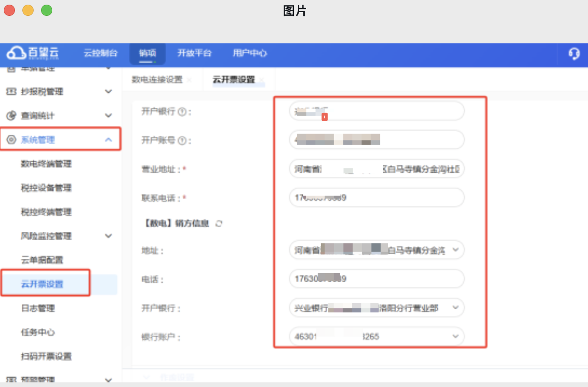Open 风险监控管理 in sidebar

[x=46, y=236]
